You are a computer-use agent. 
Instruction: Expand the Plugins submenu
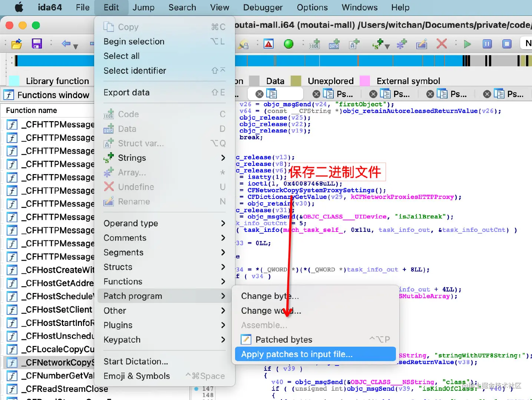(x=165, y=325)
